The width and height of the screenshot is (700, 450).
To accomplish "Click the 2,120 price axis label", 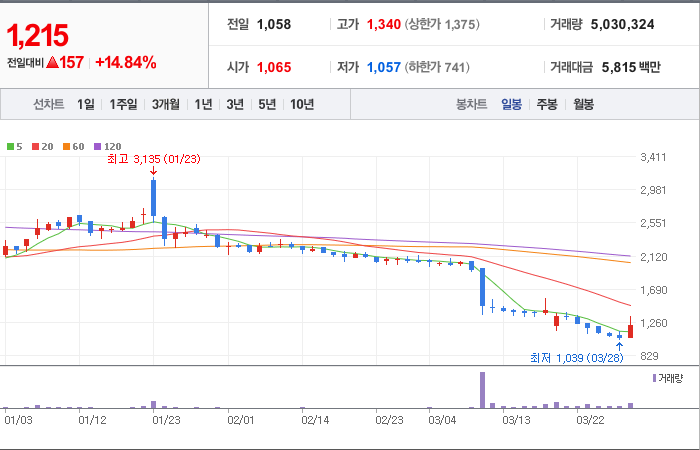I will [653, 257].
